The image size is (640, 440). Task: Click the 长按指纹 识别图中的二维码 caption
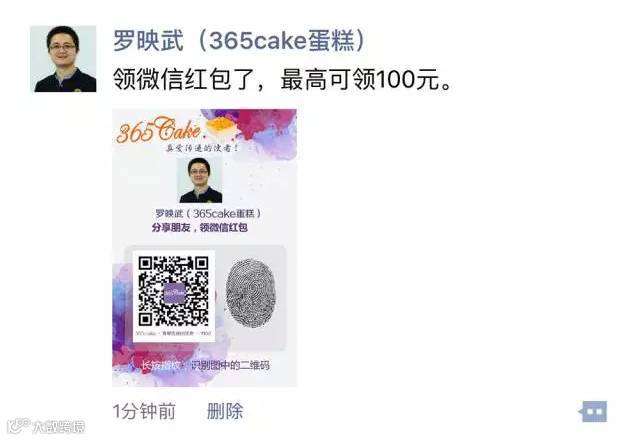(x=205, y=365)
